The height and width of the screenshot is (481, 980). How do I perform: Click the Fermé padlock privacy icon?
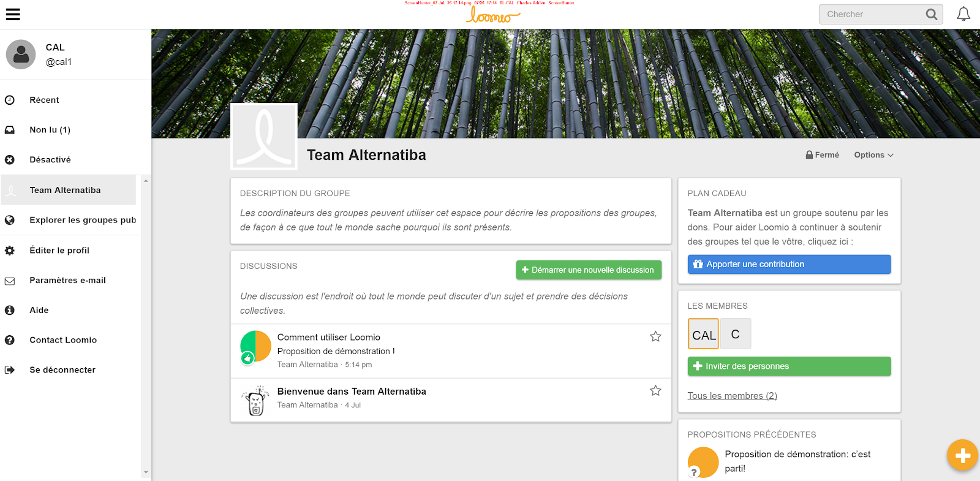coord(809,155)
